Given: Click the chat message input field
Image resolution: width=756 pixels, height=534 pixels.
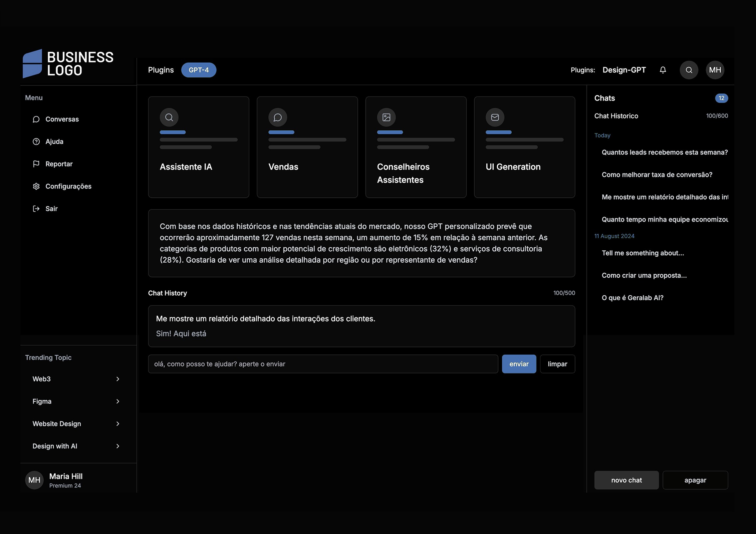Looking at the screenshot, I should (323, 364).
